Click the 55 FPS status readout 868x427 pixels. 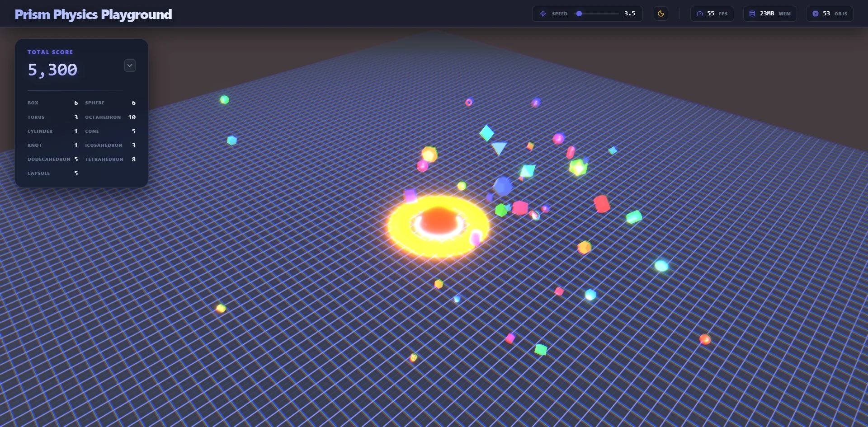point(712,14)
